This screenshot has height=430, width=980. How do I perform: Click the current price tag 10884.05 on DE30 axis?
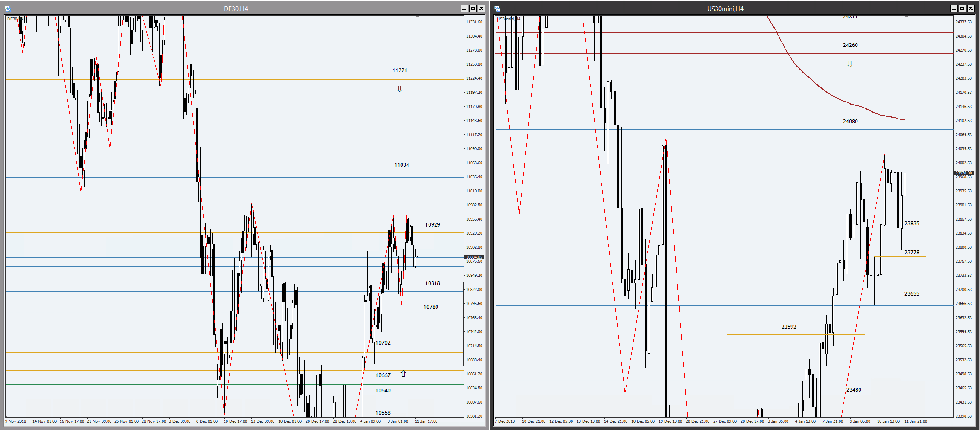coord(474,257)
